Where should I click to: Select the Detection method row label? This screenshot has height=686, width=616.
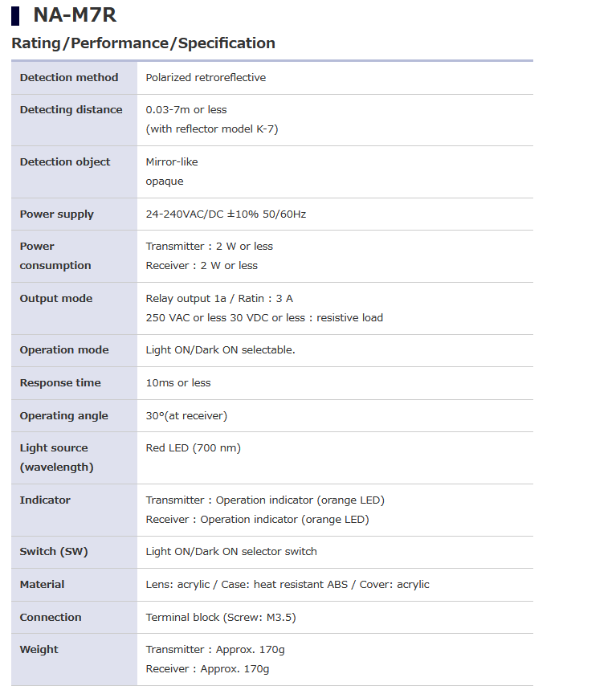tap(69, 78)
